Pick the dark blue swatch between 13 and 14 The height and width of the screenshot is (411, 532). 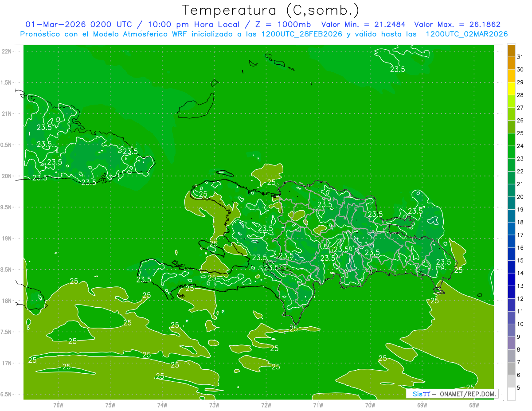click(511, 279)
